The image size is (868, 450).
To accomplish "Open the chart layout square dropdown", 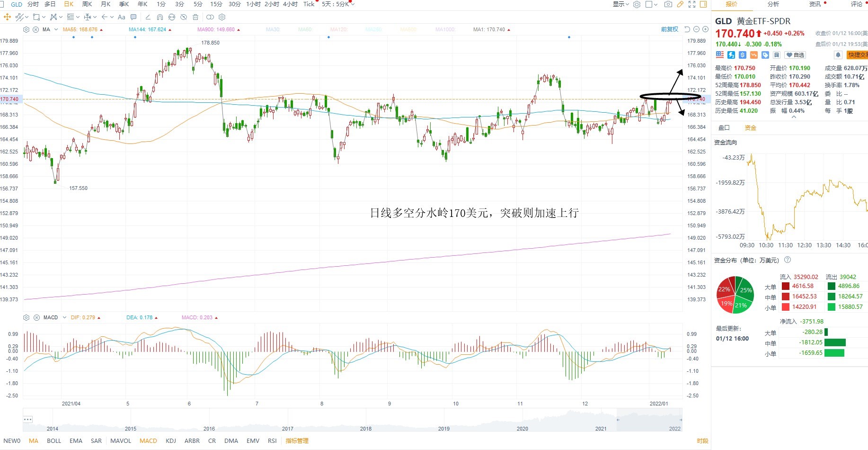I will (x=652, y=4).
